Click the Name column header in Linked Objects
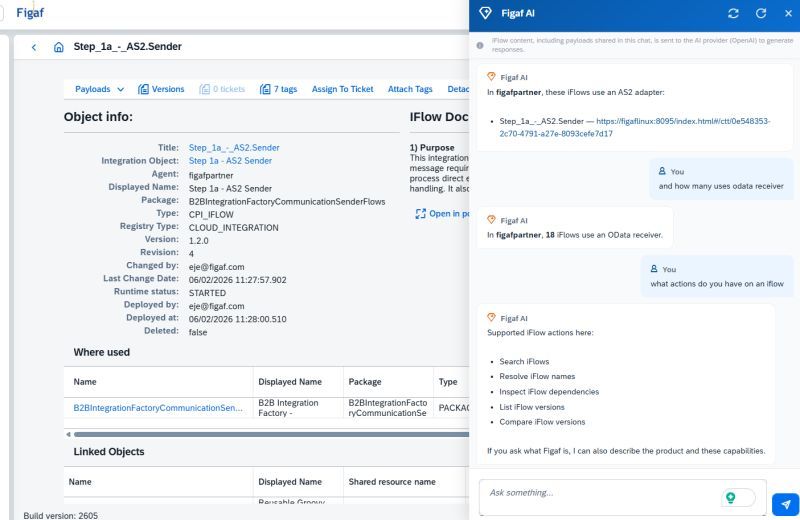This screenshot has width=800, height=520. coord(80,482)
